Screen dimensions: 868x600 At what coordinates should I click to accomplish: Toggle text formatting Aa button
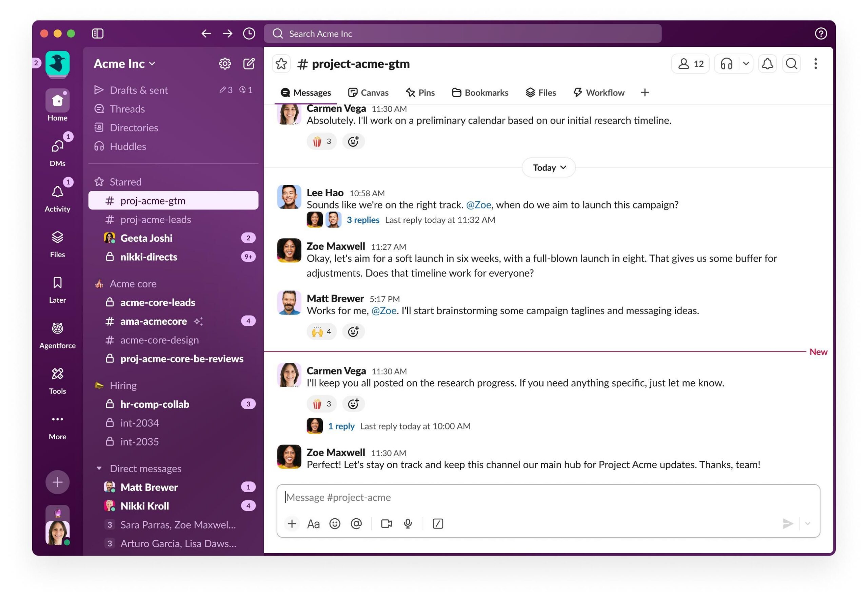click(x=313, y=523)
